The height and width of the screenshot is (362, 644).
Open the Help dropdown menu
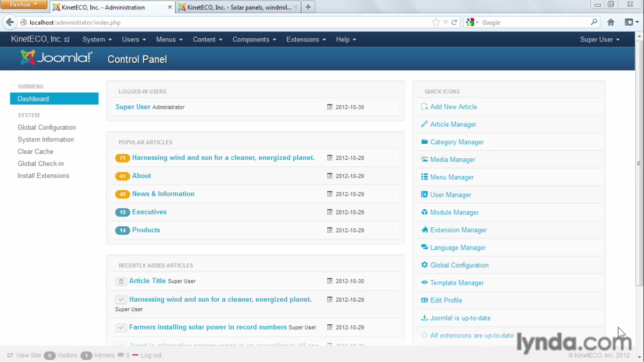[346, 40]
